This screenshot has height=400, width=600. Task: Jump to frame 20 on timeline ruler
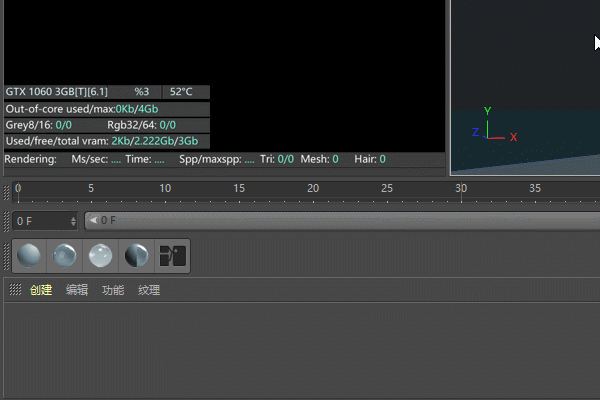click(313, 188)
